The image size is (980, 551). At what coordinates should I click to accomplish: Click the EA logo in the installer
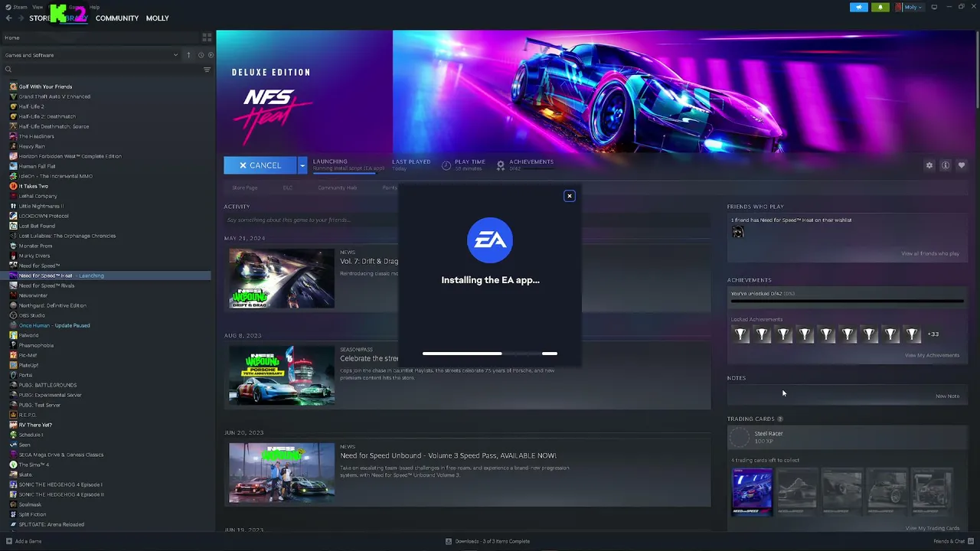pyautogui.click(x=490, y=240)
